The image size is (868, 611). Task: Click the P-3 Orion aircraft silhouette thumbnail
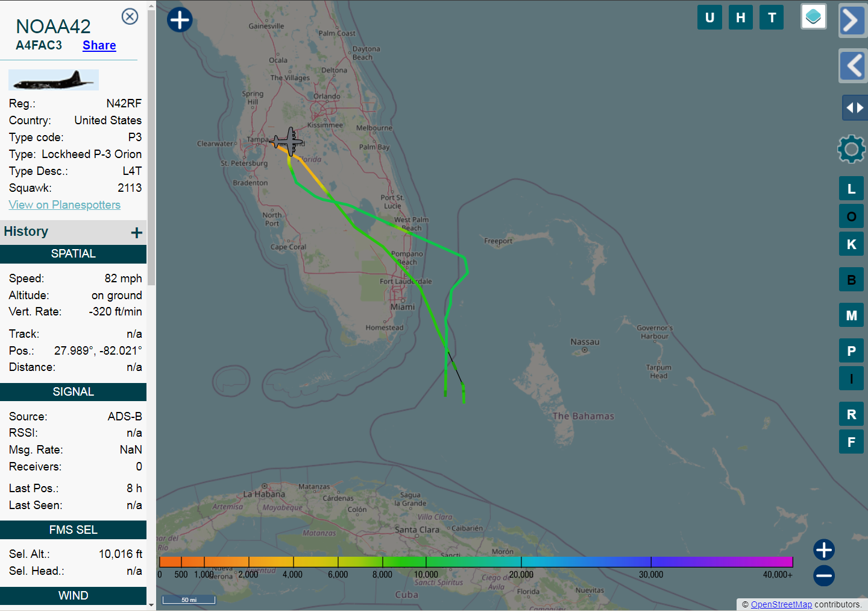click(x=54, y=80)
